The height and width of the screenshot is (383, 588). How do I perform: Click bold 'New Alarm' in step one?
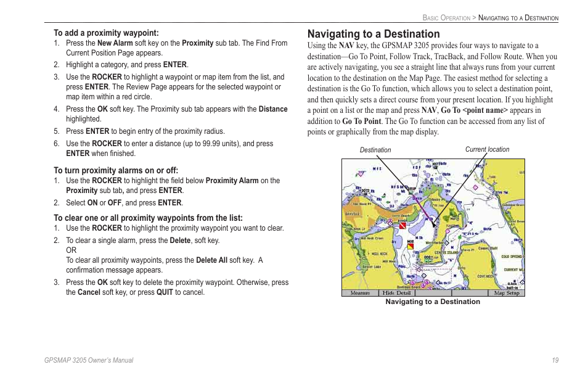[115, 43]
